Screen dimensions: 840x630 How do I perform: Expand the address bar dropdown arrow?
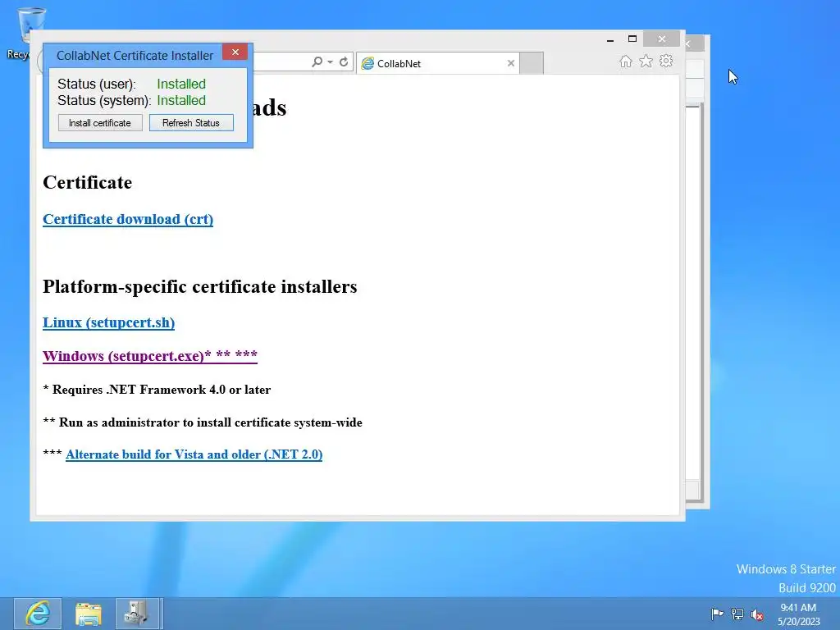pyautogui.click(x=330, y=62)
